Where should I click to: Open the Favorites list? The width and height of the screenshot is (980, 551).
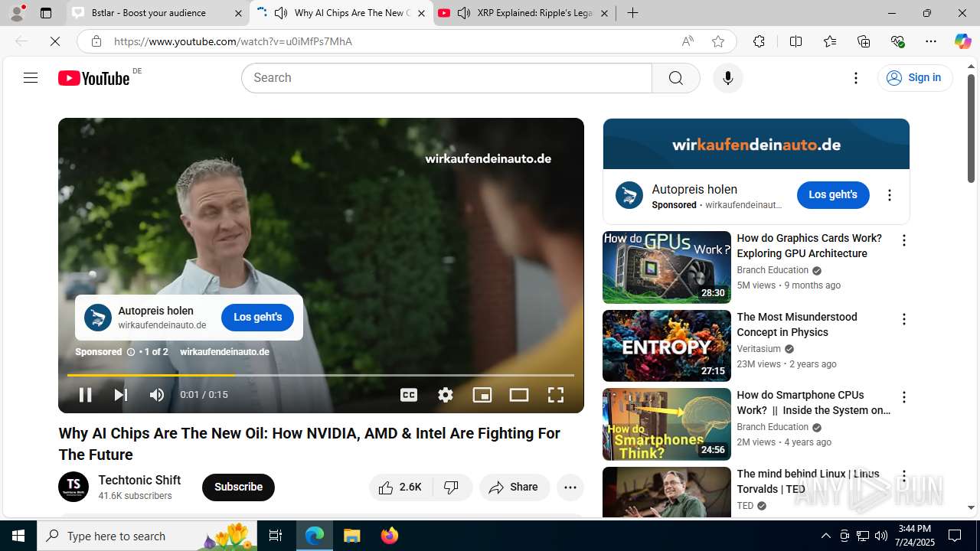830,41
